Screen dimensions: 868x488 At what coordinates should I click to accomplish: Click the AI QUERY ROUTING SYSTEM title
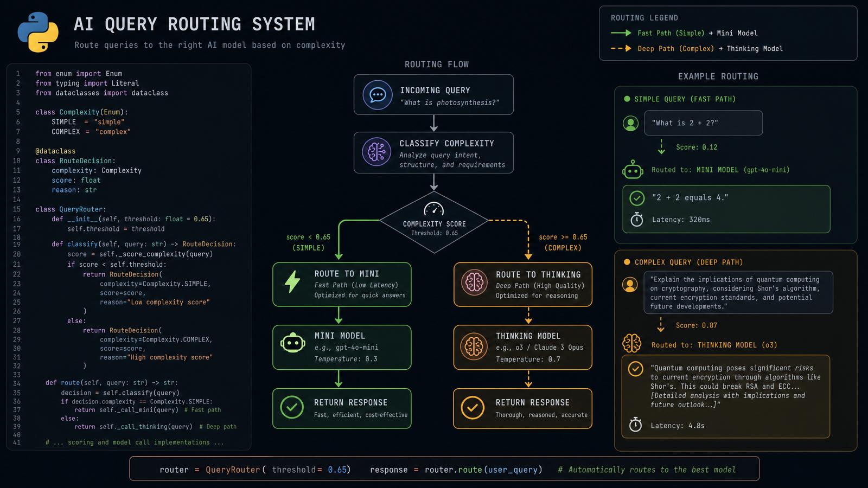point(194,24)
